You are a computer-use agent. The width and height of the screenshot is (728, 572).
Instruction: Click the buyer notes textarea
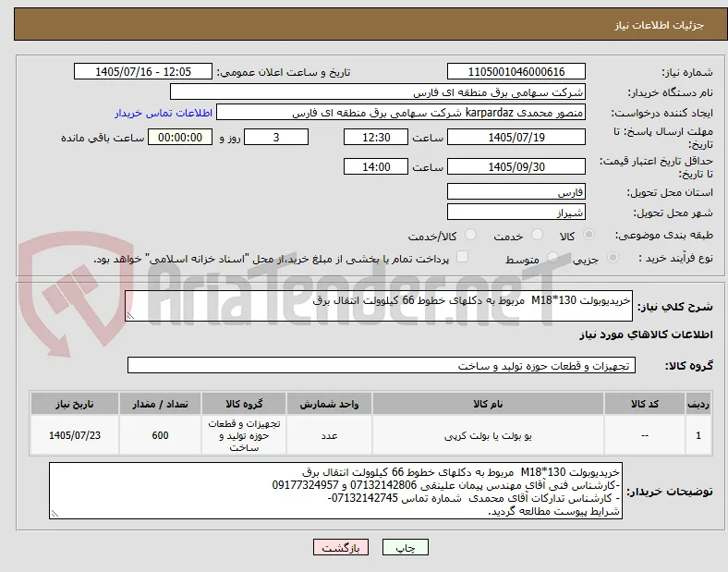[336, 491]
